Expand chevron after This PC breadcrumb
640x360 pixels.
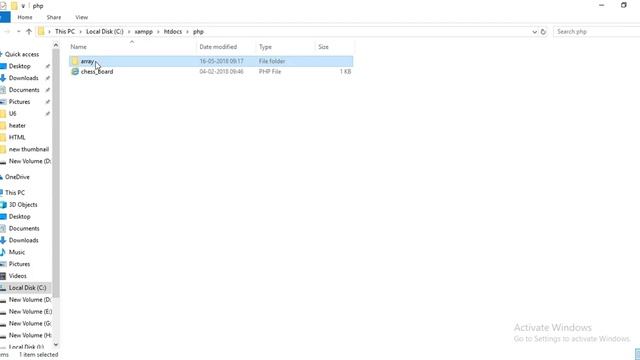(x=80, y=31)
